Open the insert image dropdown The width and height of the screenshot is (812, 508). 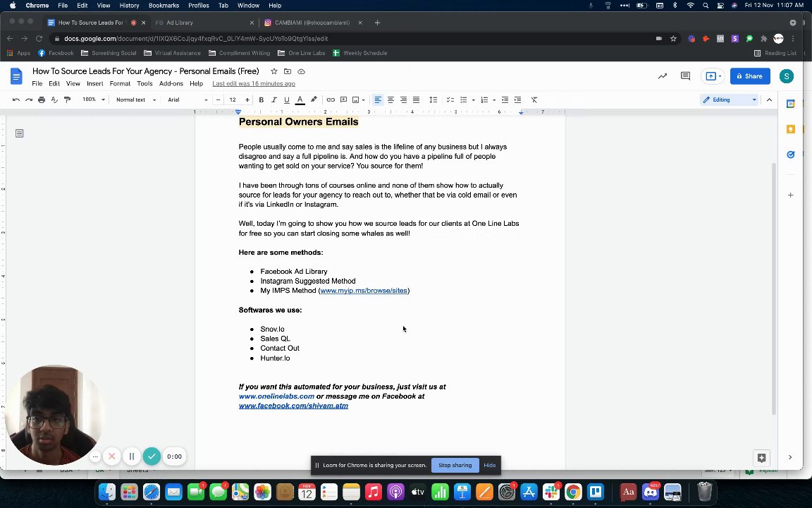358,99
